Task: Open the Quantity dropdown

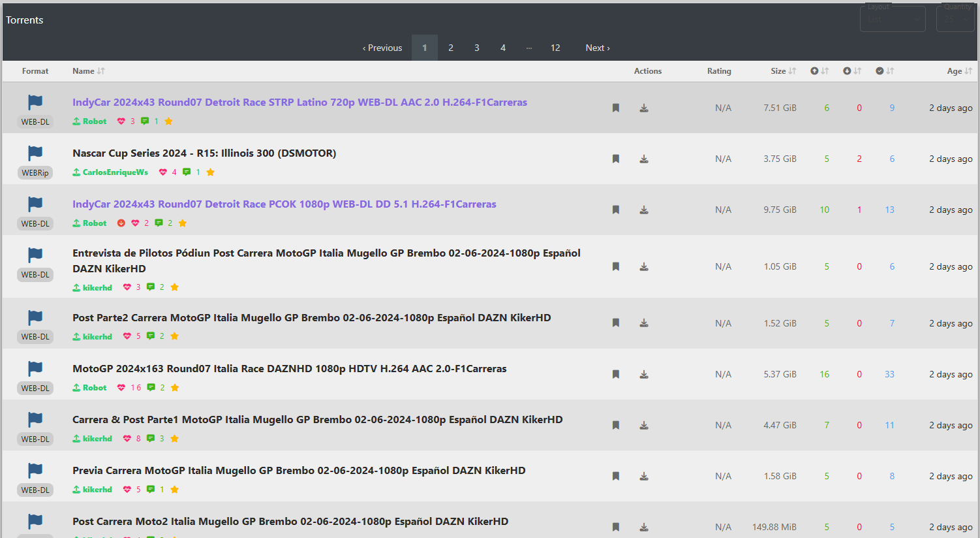Action: tap(955, 19)
